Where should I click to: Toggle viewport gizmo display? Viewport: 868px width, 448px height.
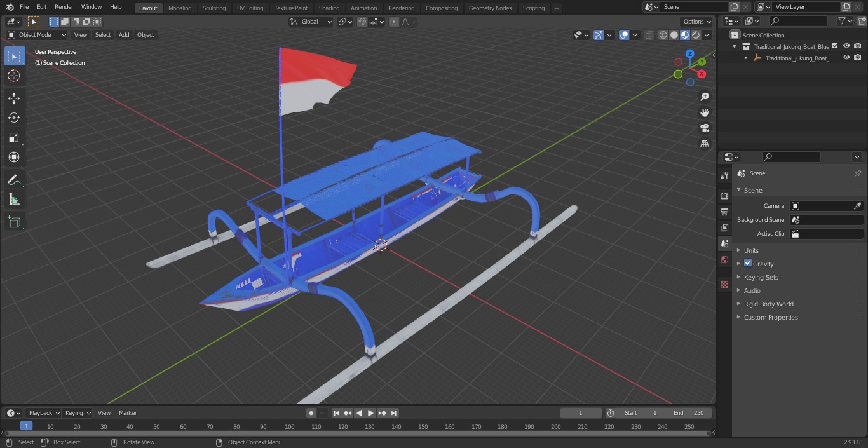599,35
